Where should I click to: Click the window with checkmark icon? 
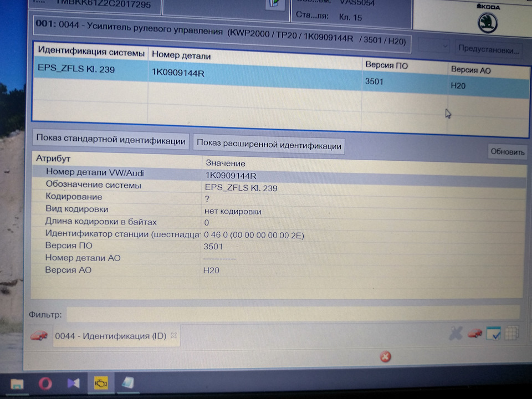coord(493,334)
